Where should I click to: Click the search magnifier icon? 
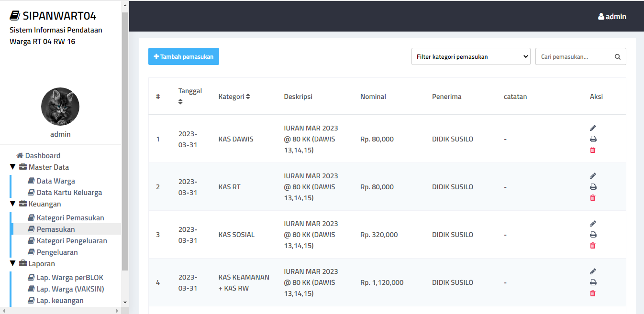coord(617,57)
